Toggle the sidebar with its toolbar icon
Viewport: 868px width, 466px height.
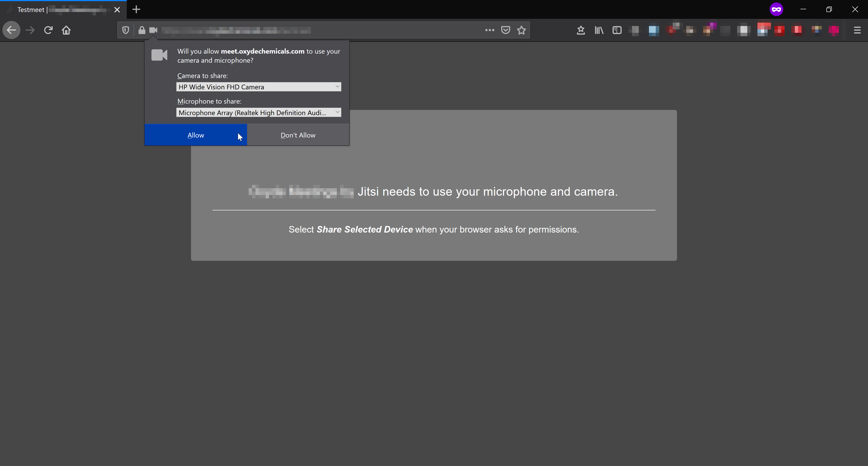pyautogui.click(x=617, y=30)
